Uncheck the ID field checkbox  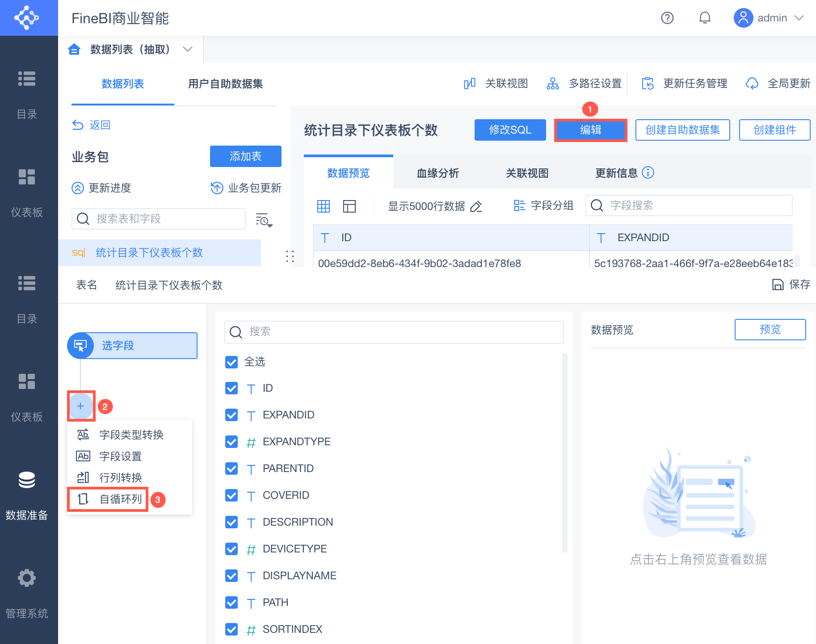click(231, 388)
